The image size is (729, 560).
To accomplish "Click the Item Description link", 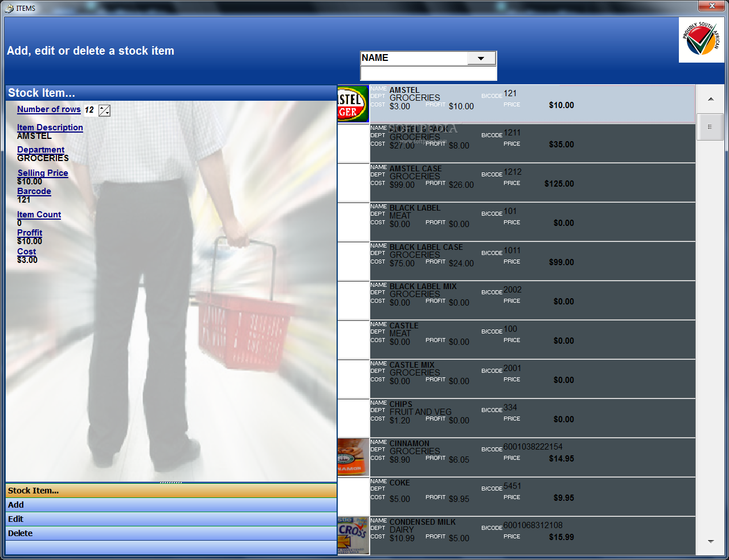I will [x=50, y=127].
